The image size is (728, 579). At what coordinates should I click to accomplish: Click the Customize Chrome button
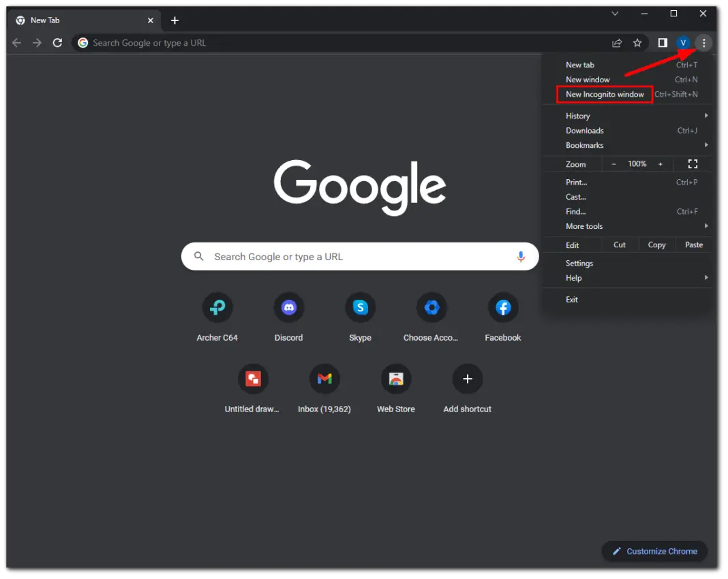click(654, 551)
